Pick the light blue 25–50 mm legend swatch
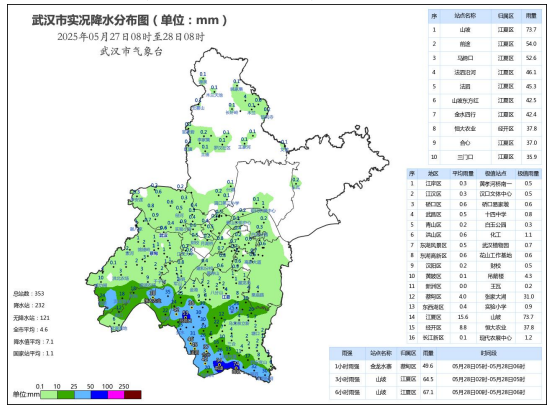Image resolution: width=556 pixels, height=410 pixels. tap(82, 394)
